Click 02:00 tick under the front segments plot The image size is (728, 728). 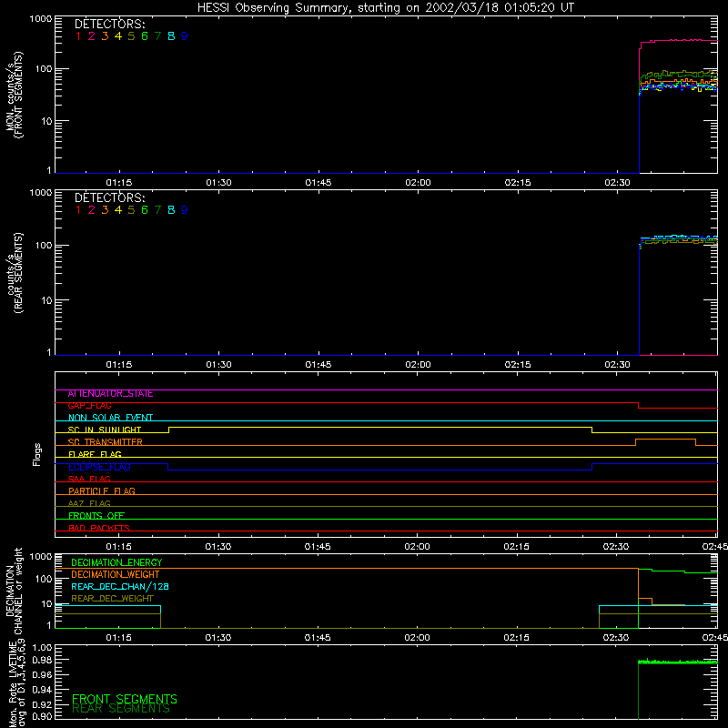(x=418, y=183)
